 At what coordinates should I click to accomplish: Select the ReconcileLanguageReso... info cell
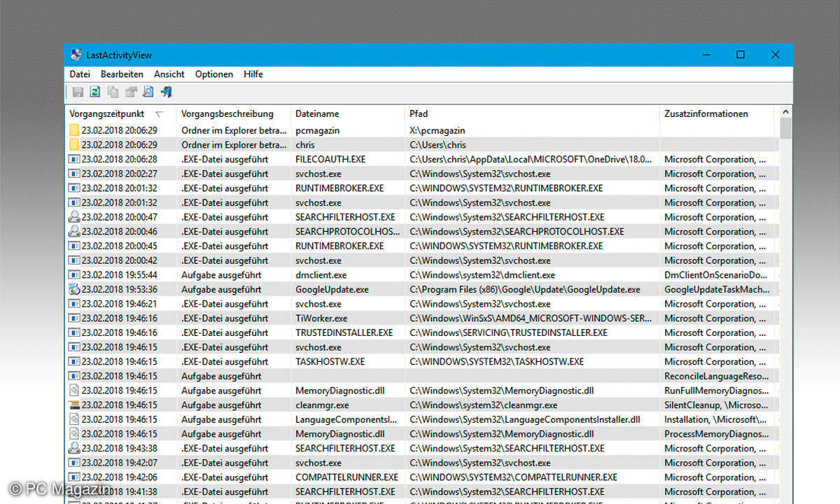717,376
